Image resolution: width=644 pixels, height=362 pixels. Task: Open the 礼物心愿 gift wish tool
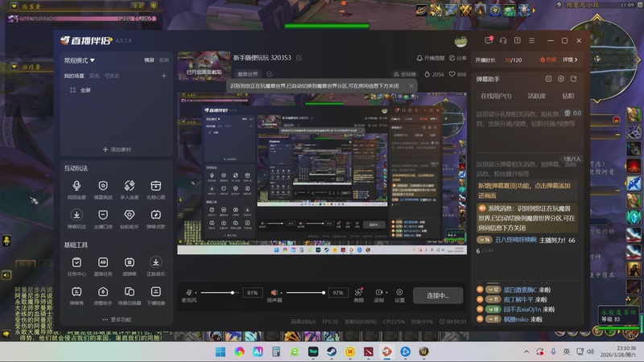pos(155,190)
